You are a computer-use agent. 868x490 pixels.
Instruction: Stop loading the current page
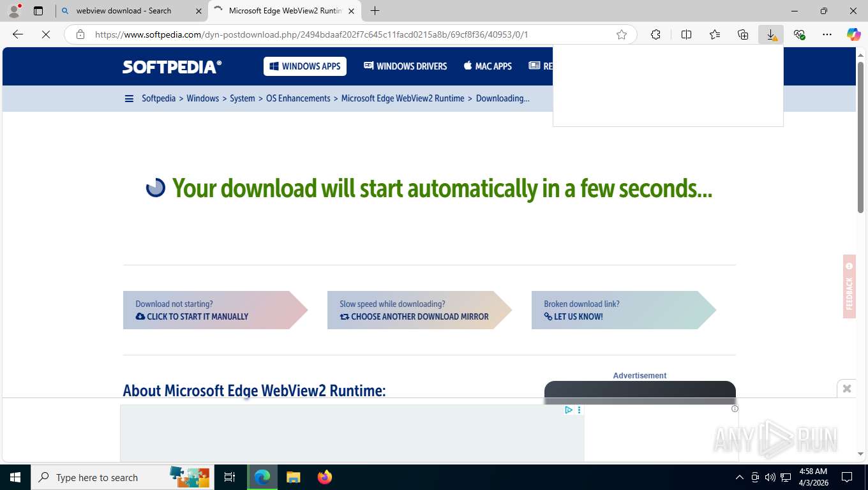click(x=46, y=34)
